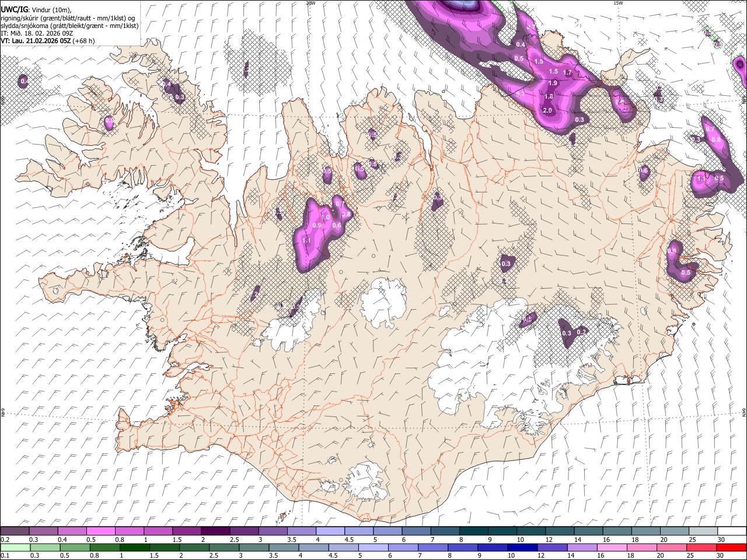The height and width of the screenshot is (560, 747).
Task: Pick the bright pink 0.5 snow-scale swatch
Action: [x=100, y=531]
